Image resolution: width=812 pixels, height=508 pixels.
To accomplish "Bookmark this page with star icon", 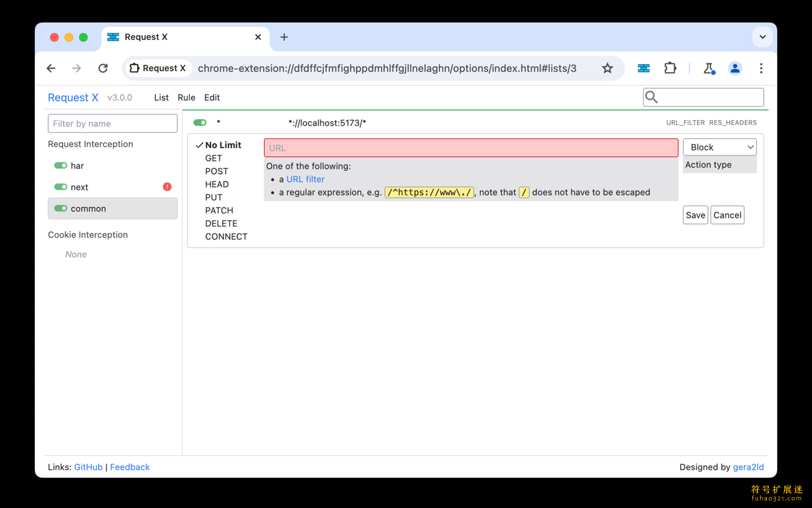I will (607, 68).
